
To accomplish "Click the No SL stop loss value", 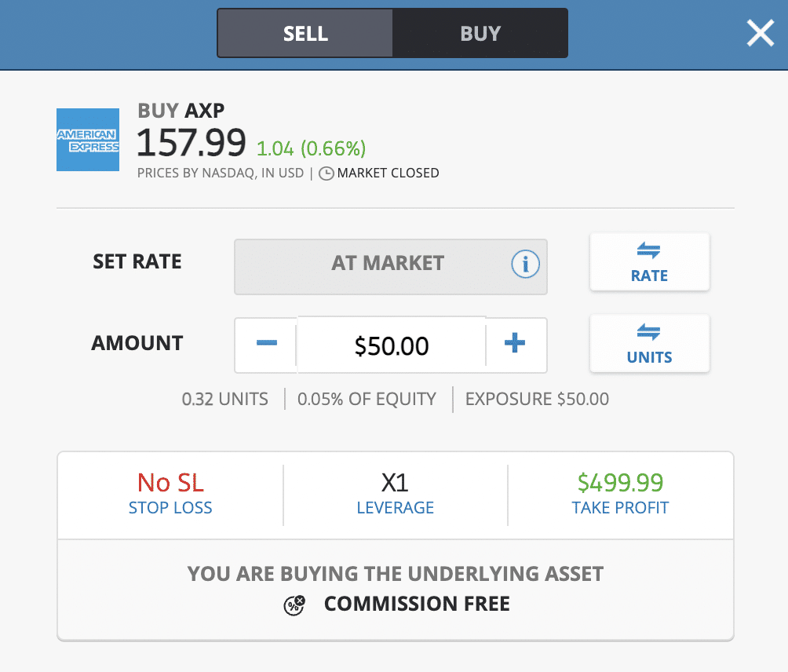I will (x=170, y=484).
